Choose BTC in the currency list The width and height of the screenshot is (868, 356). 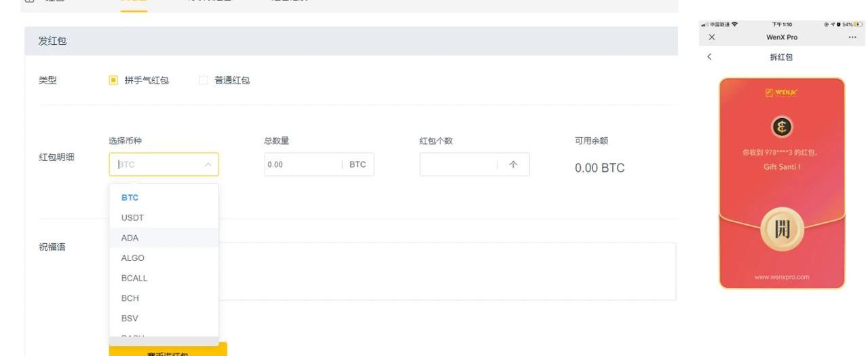(130, 198)
